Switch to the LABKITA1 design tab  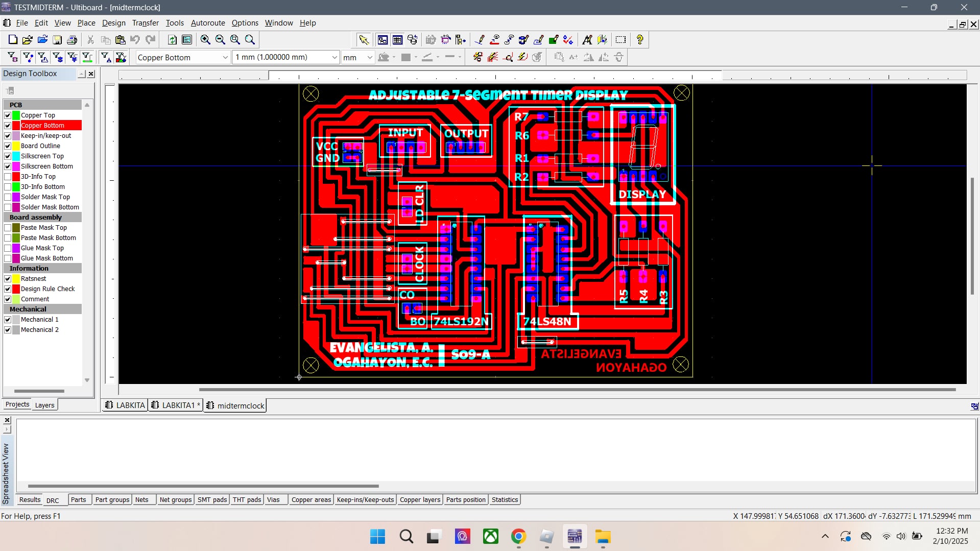coord(176,405)
